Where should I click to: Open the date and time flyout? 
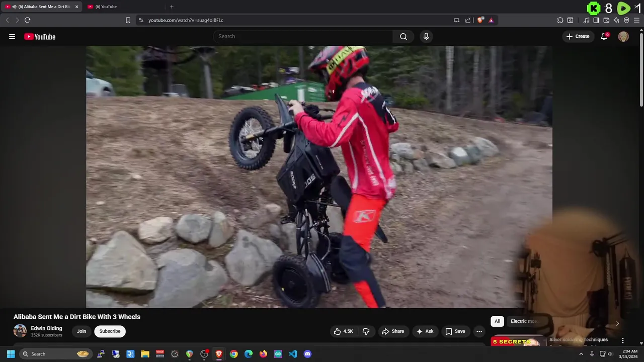tap(629, 354)
